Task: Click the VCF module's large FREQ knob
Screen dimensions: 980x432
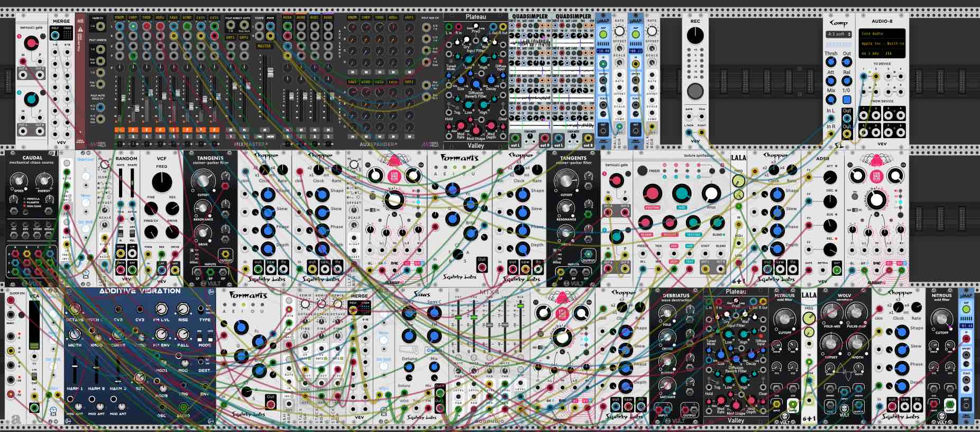Action: tap(161, 183)
